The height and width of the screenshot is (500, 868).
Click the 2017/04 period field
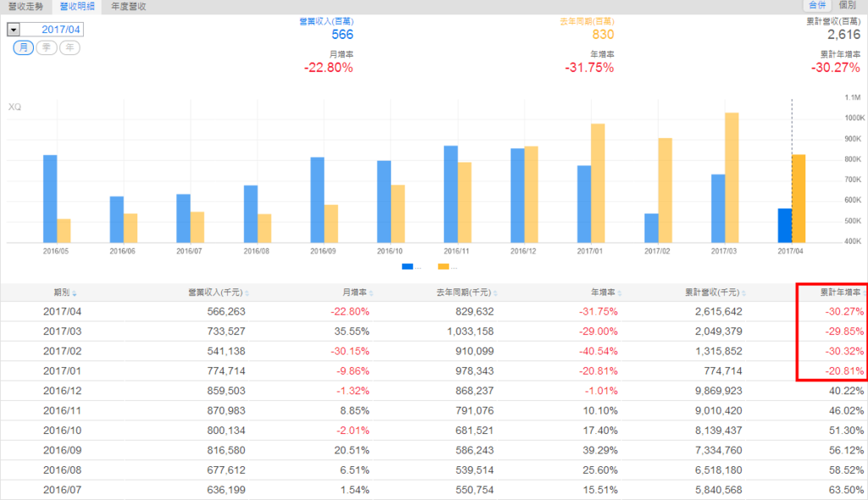click(x=52, y=30)
